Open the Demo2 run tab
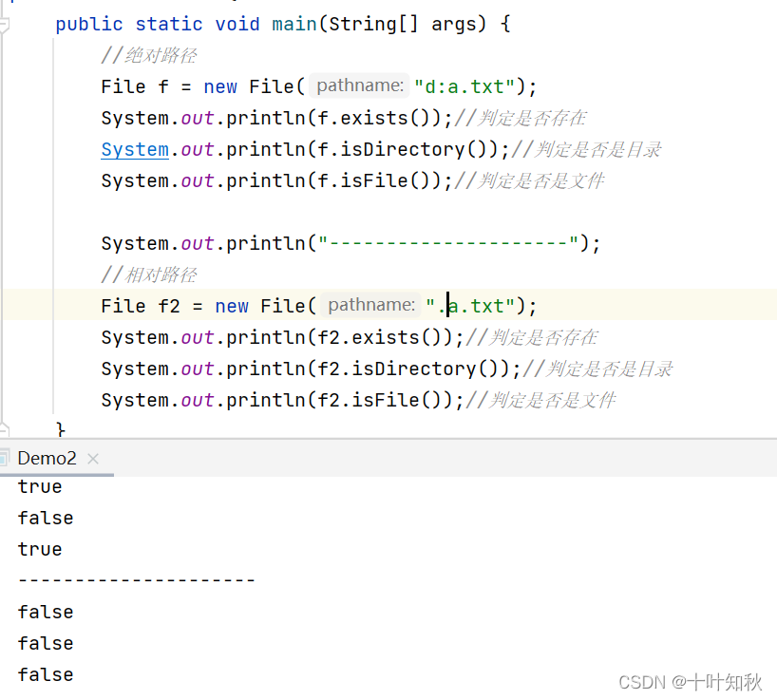777x700 pixels. [47, 458]
